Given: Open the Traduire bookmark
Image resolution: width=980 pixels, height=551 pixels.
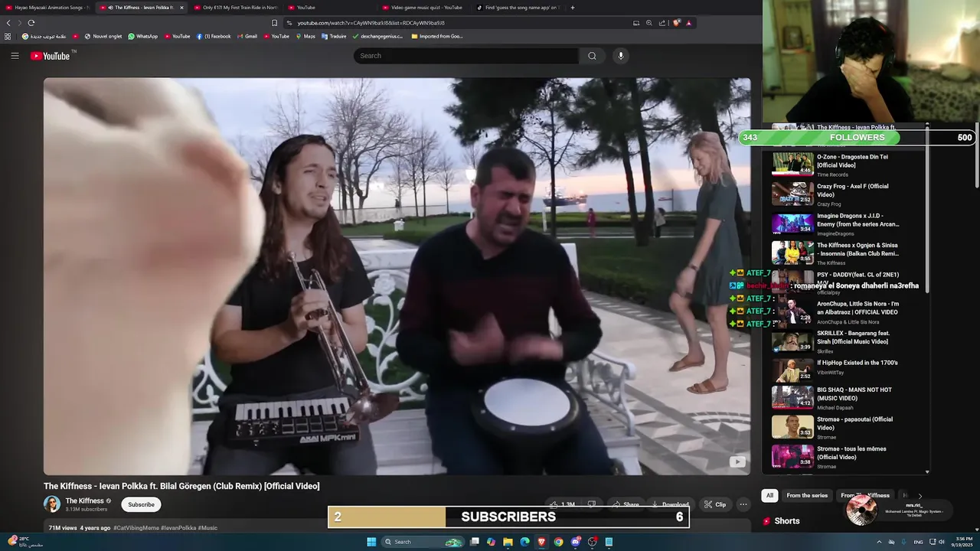Looking at the screenshot, I should point(334,36).
